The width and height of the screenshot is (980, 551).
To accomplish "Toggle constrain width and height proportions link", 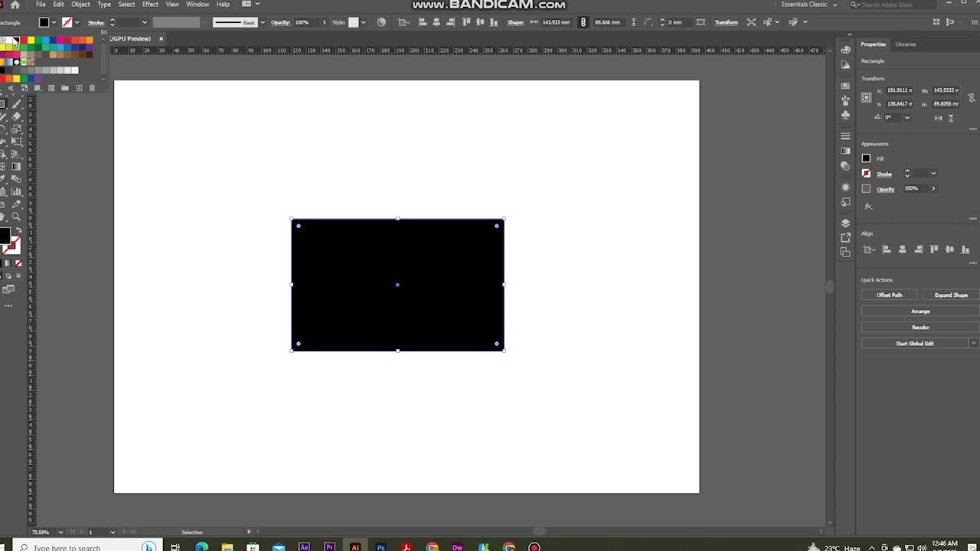I will pos(971,97).
